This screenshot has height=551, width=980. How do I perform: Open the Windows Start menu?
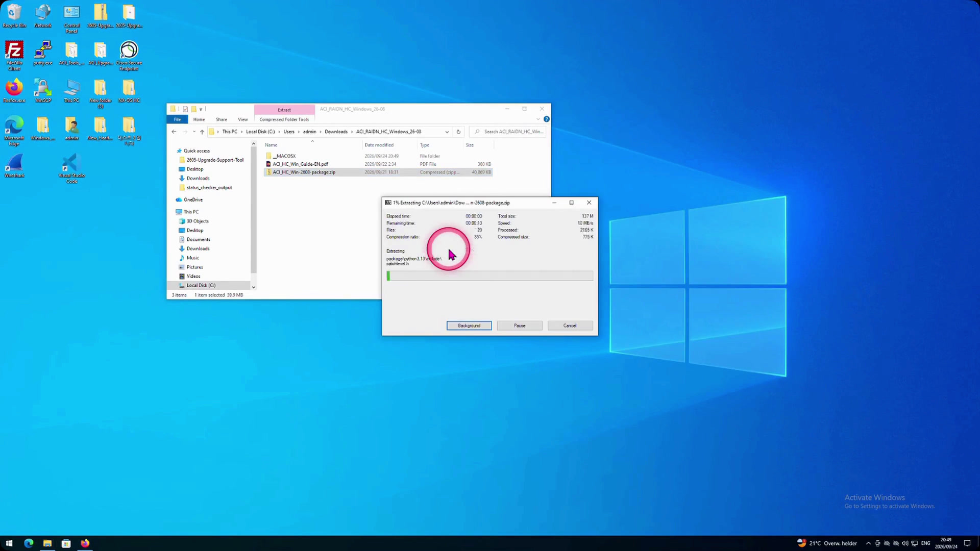9,543
